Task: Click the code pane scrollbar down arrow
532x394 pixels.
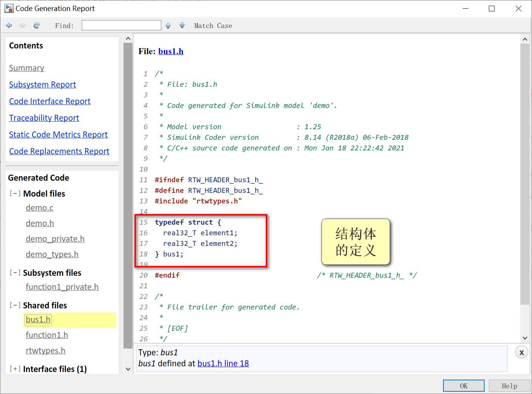Action: (525, 338)
